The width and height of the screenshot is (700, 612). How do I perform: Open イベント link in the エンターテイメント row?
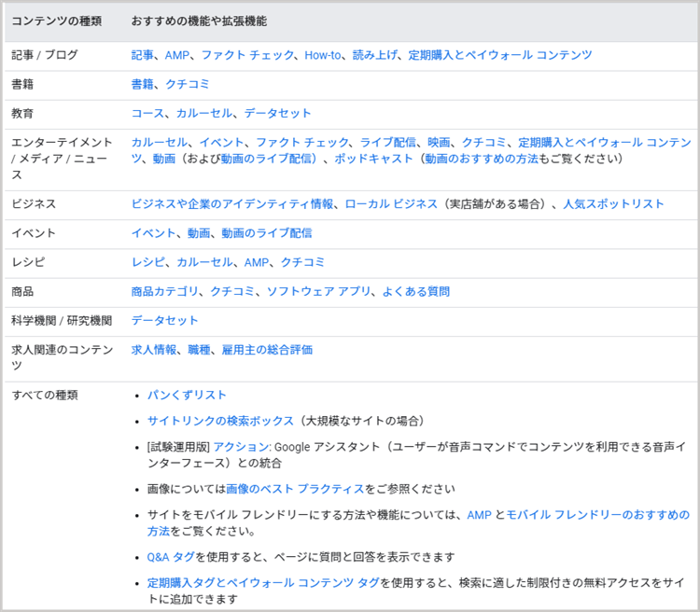point(221,143)
